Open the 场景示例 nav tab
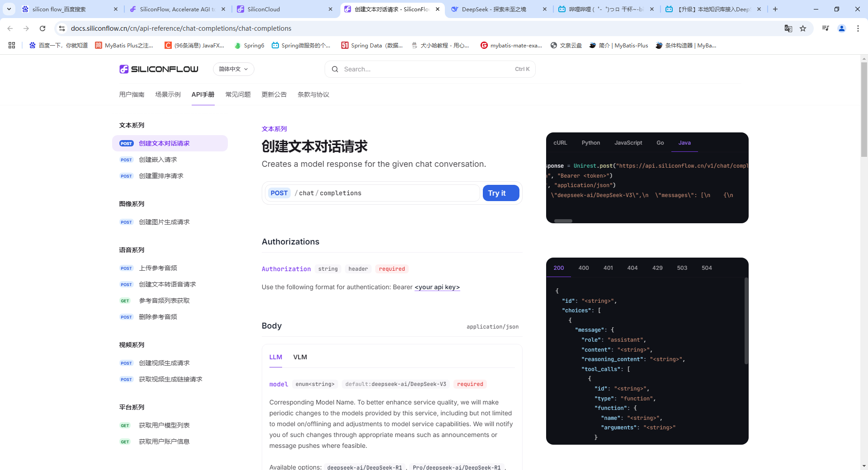The image size is (868, 470). click(x=168, y=94)
